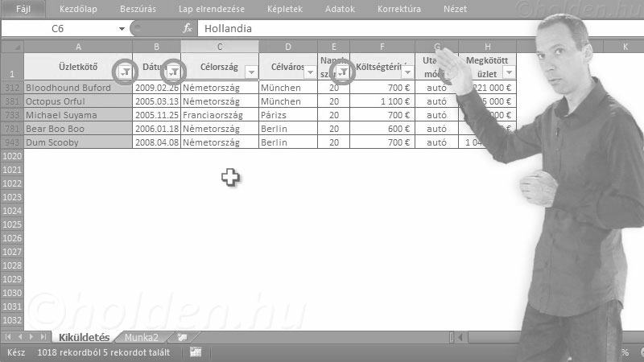Open the Dátum column filter button
Screen dimensions: 644x362
coord(174,72)
